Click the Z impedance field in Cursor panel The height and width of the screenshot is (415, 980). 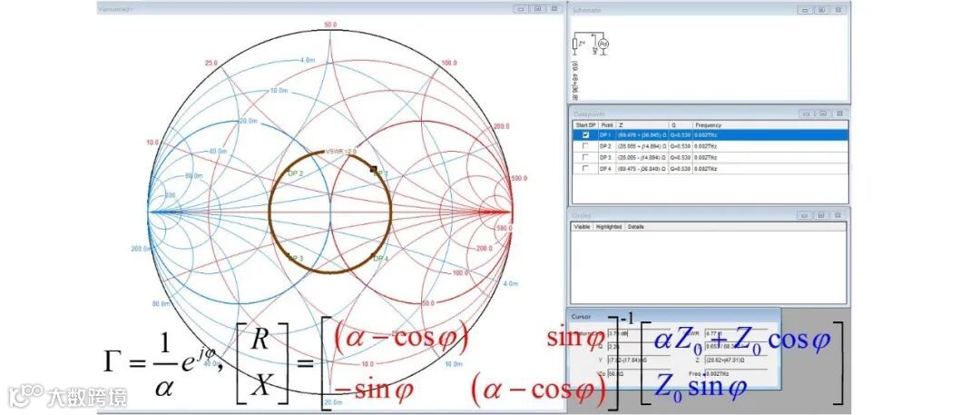point(736,360)
